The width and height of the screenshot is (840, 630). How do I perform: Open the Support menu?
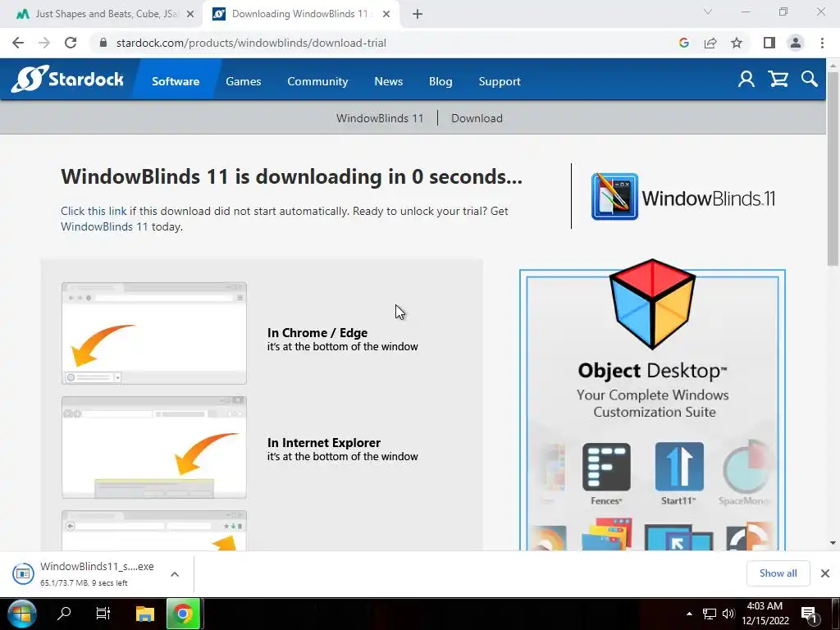pyautogui.click(x=500, y=81)
